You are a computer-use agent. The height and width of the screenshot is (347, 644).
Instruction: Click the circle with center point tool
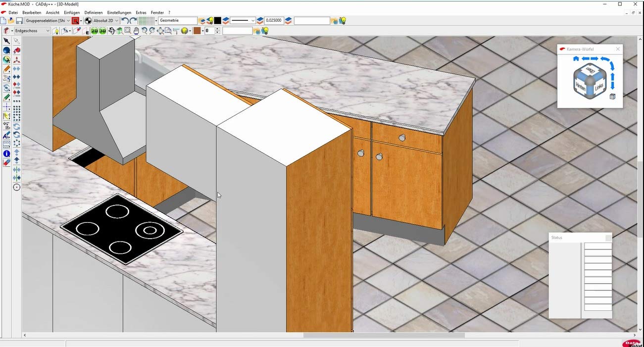click(x=16, y=187)
